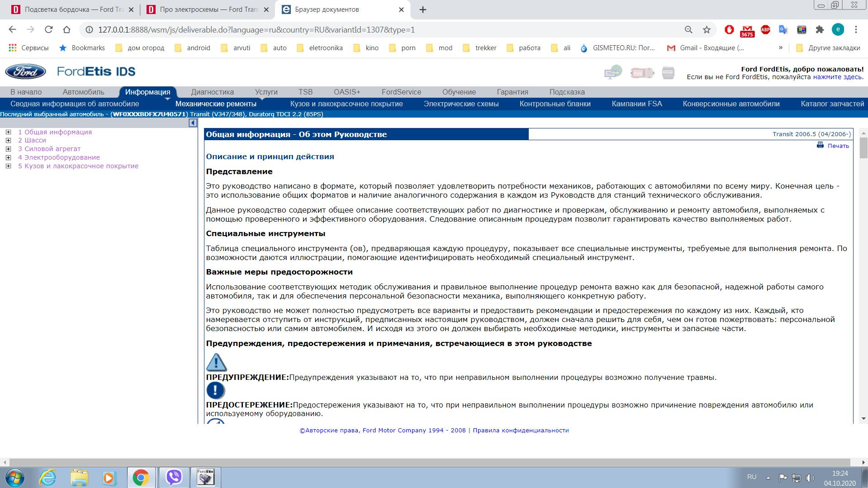
Task: Open the extensions puzzle piece menu
Action: coord(820,30)
